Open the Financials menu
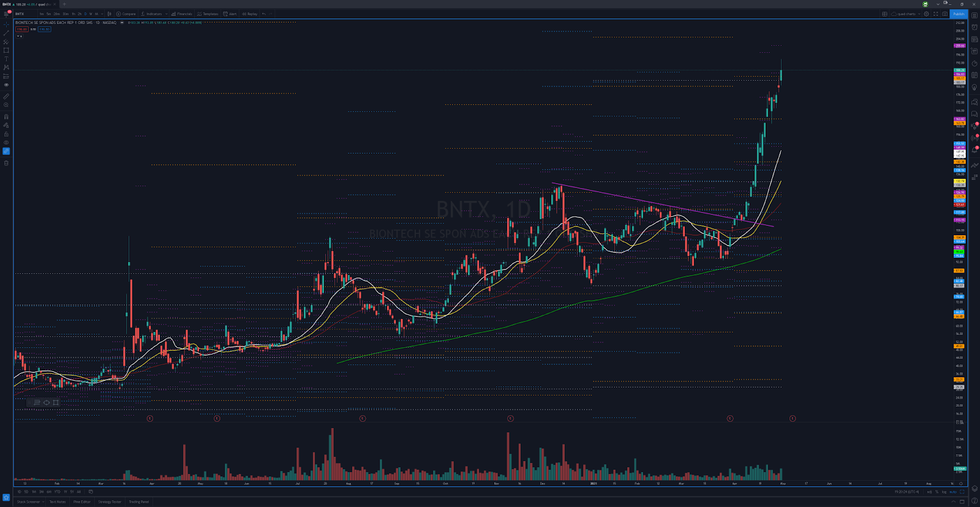This screenshot has height=507, width=980. pyautogui.click(x=181, y=13)
